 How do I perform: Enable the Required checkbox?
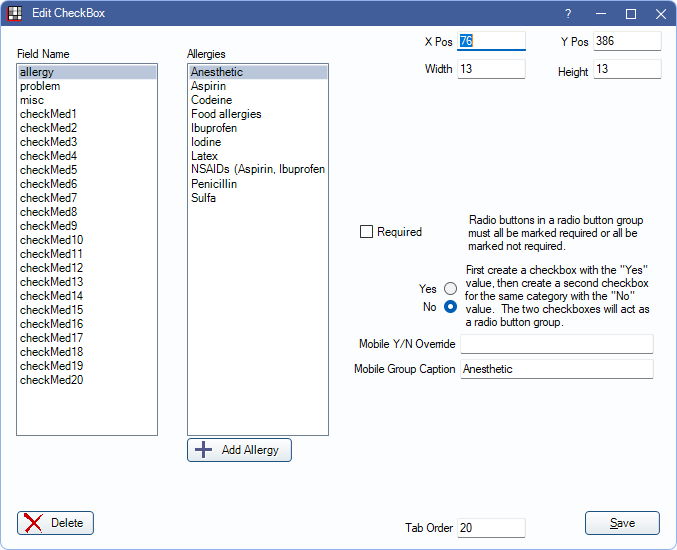[367, 232]
